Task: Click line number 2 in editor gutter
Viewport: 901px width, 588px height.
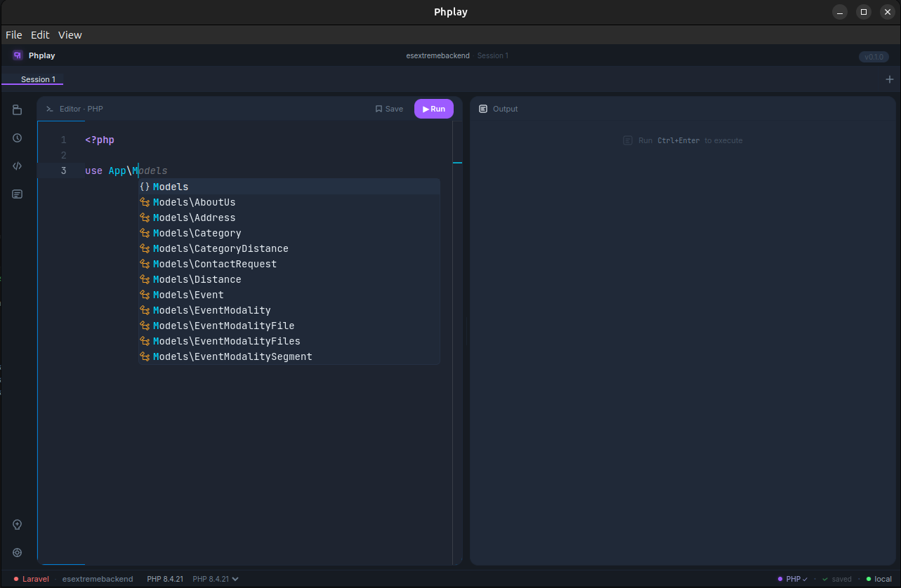Action: coord(63,155)
